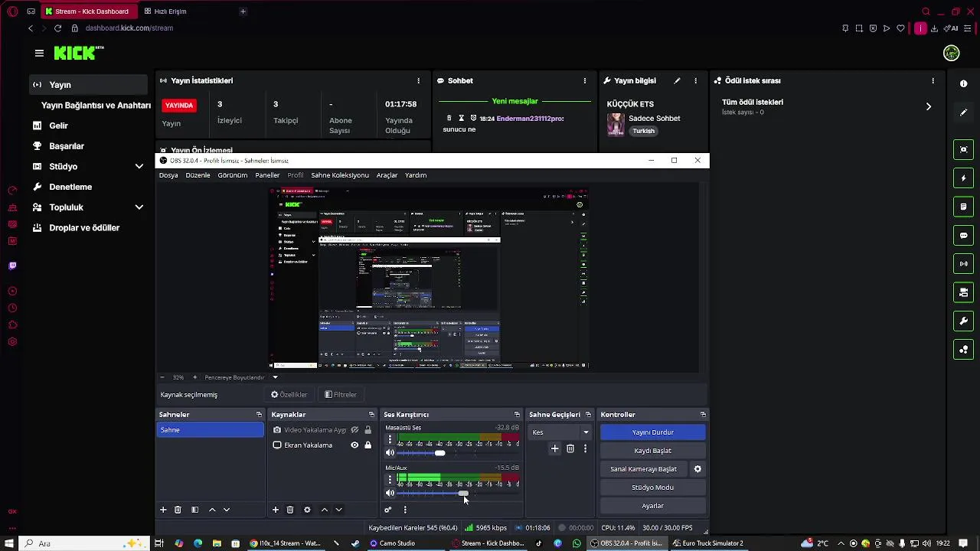Click the Kick profile avatar
The image size is (980, 551).
[x=951, y=53]
